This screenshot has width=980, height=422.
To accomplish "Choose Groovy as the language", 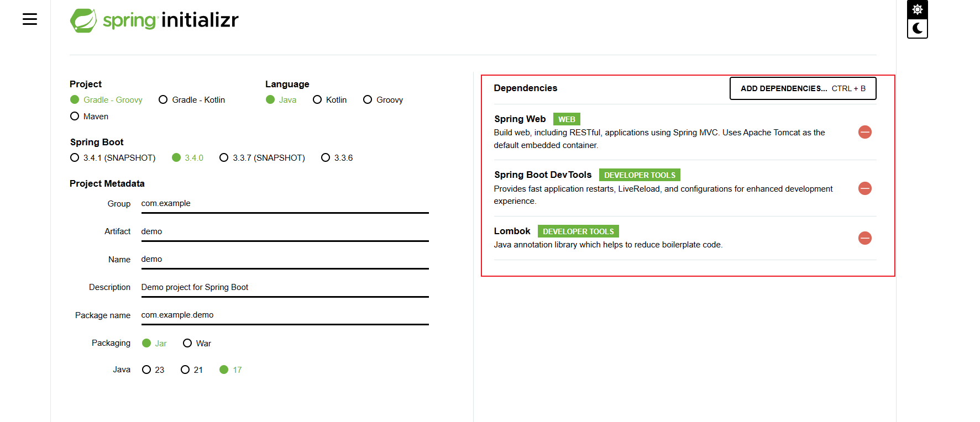I will (383, 100).
